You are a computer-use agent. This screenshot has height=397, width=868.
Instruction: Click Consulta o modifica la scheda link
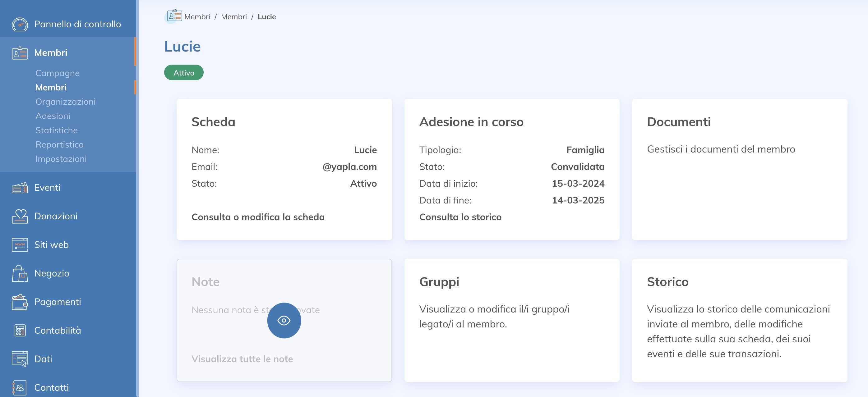pyautogui.click(x=258, y=217)
